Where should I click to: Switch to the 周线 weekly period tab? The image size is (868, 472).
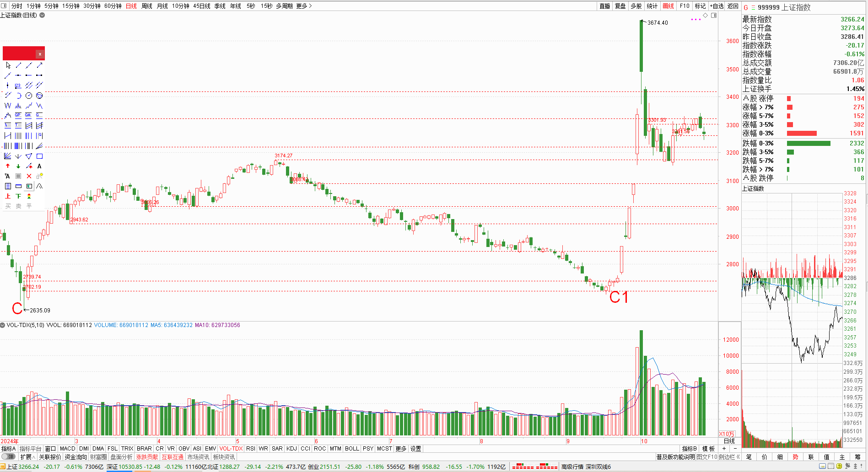tap(147, 6)
